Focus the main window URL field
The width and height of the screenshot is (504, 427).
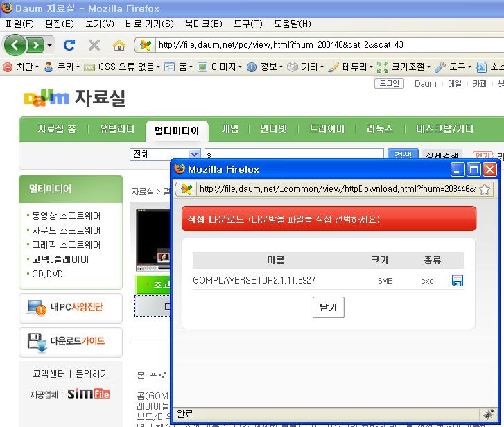tap(329, 45)
